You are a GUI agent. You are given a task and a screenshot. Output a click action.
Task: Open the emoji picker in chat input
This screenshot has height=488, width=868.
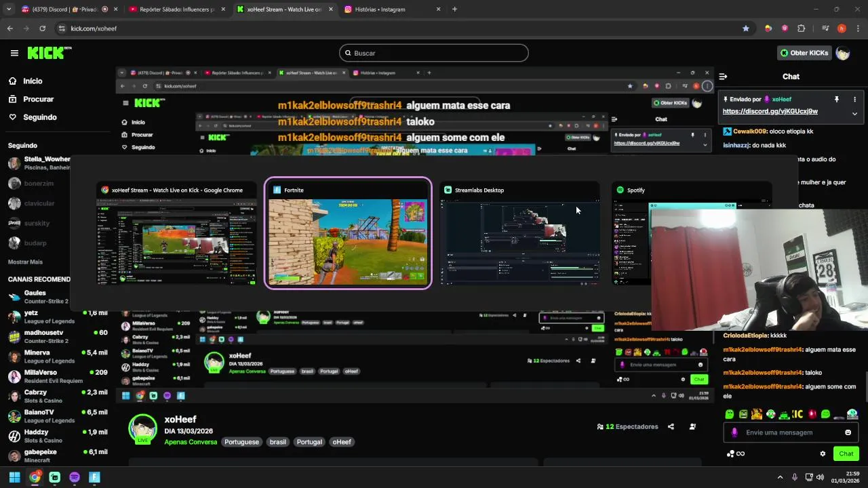848,432
